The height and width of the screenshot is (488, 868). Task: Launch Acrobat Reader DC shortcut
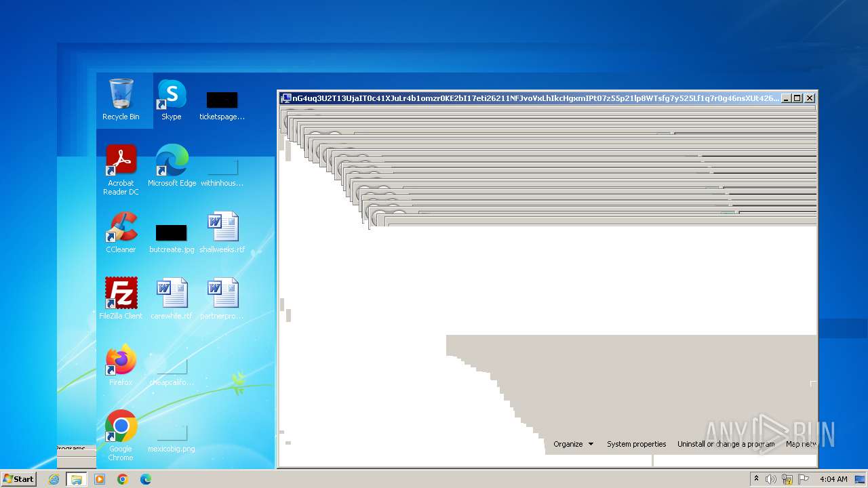click(x=121, y=170)
